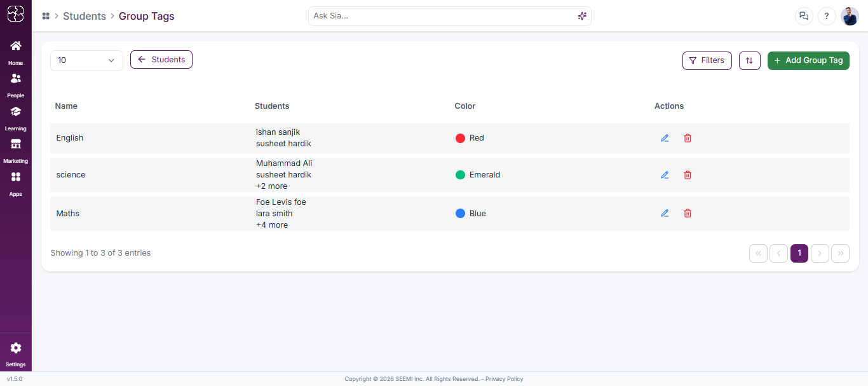Click the Blue color dot
The image size is (868, 386).
[x=461, y=214]
